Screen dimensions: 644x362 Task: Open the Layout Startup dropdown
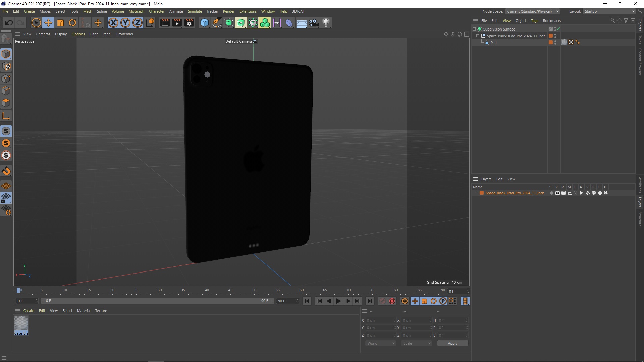(x=609, y=11)
